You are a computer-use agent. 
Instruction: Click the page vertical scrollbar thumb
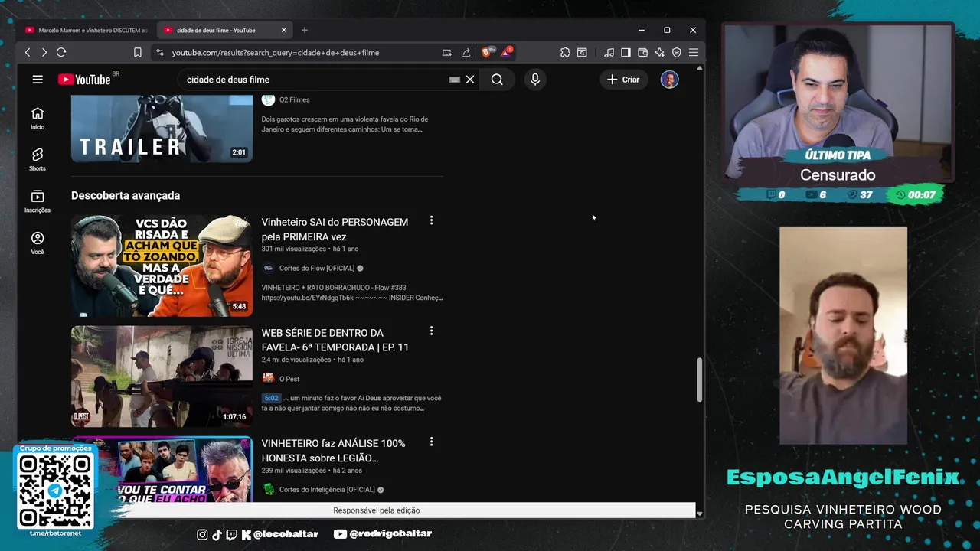(x=699, y=380)
